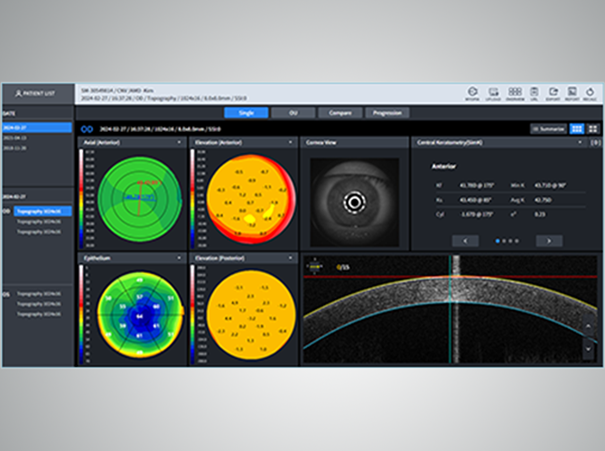Click the Overview grid toolbar icon
The image size is (605, 451).
[515, 94]
